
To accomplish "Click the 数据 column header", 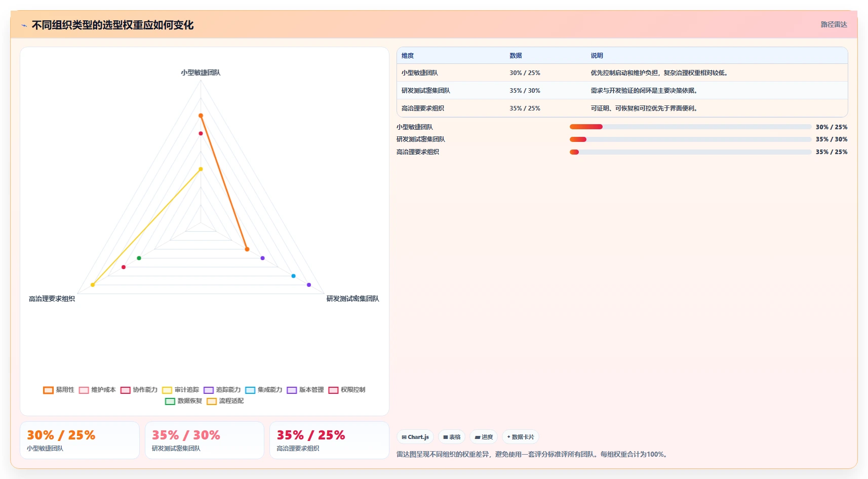I will point(516,56).
